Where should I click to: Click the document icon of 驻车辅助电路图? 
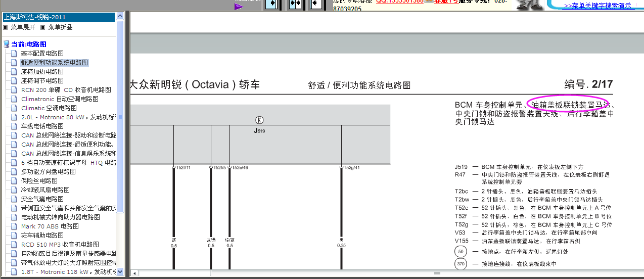[14, 236]
